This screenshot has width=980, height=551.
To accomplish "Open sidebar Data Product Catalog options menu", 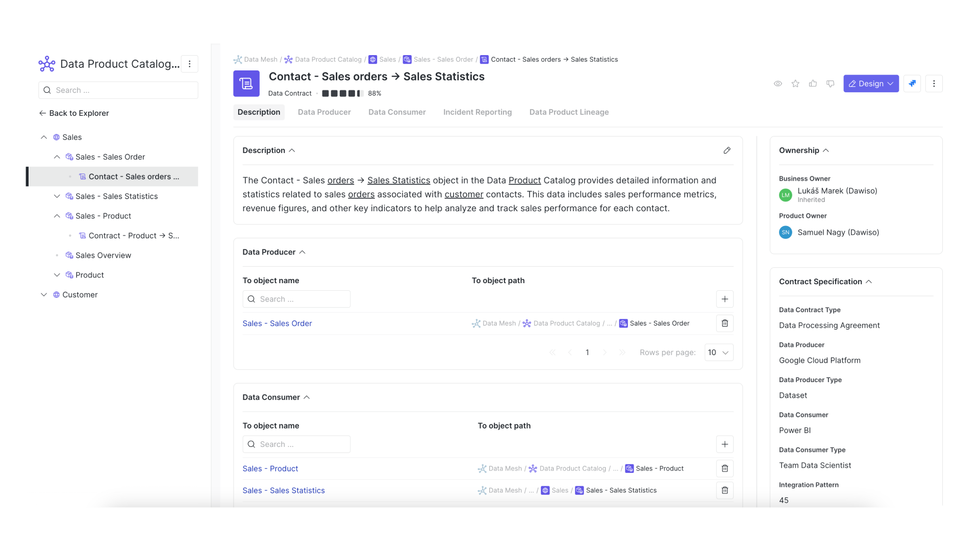I will pyautogui.click(x=190, y=64).
